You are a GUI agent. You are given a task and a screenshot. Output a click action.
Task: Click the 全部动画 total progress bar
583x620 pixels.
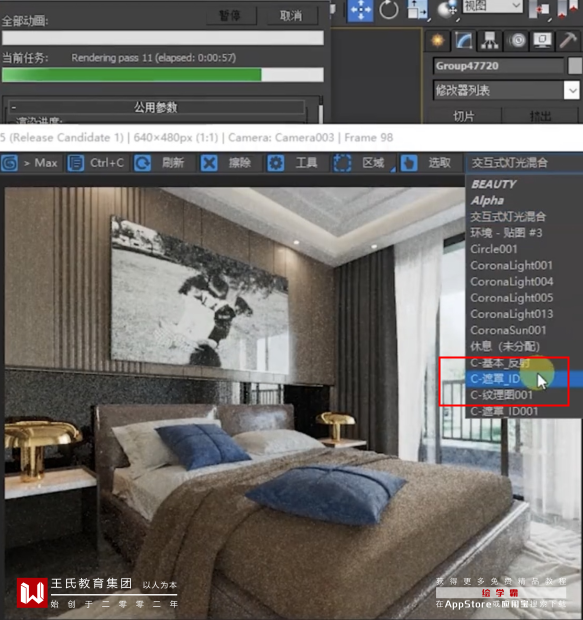(163, 38)
